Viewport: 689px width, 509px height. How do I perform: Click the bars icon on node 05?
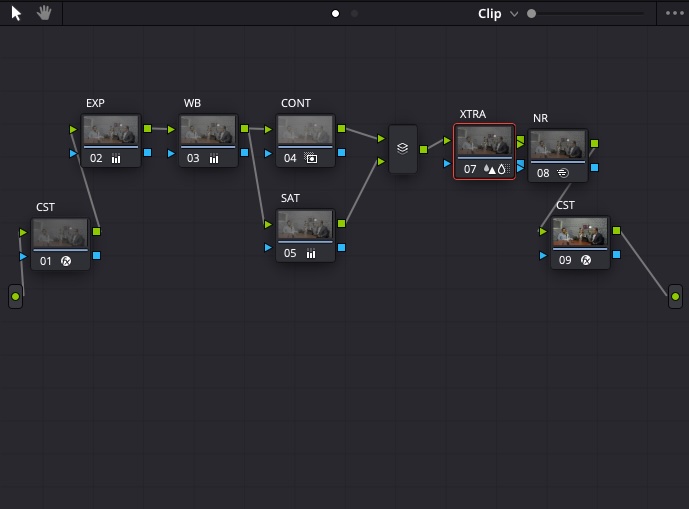pos(311,253)
